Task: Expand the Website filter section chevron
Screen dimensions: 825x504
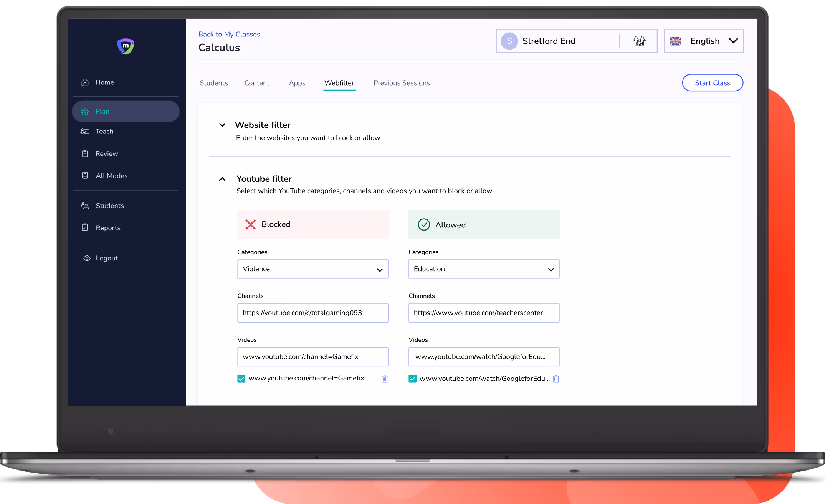Action: pos(222,125)
